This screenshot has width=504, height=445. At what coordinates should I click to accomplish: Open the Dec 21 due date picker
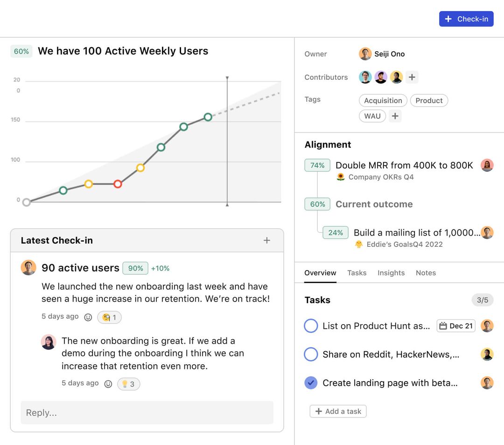[x=455, y=326]
